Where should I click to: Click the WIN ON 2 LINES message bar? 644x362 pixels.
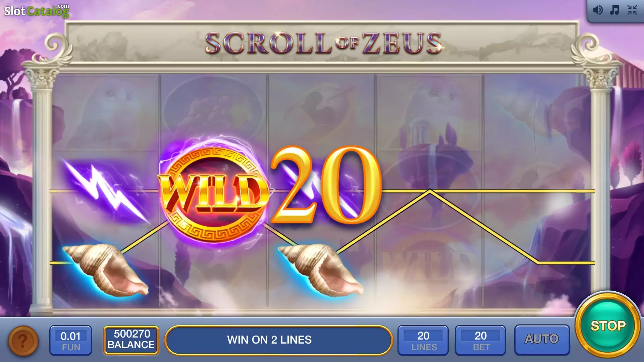tap(279, 340)
